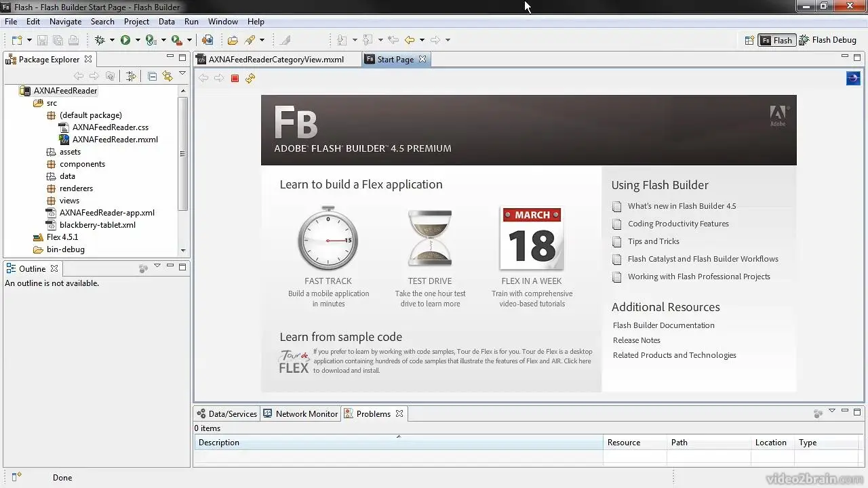
Task: Open the File menu
Action: pos(11,22)
